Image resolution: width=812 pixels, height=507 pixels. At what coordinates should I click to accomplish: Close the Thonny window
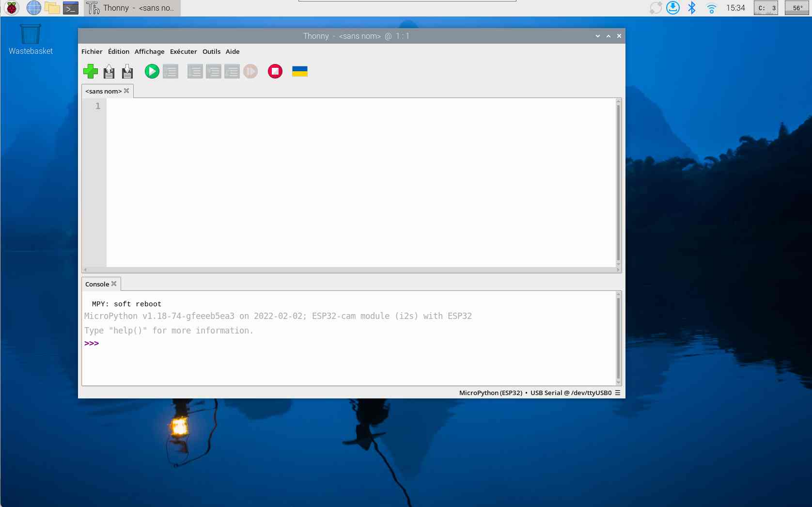point(619,36)
